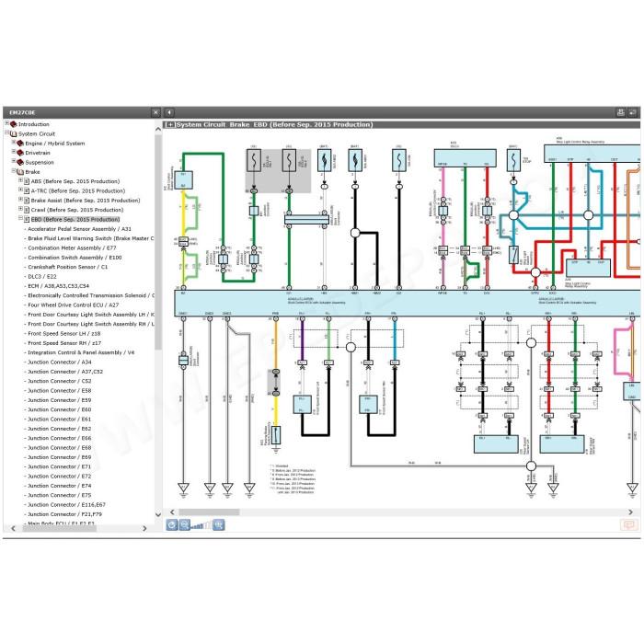This screenshot has height=644, width=644.
Task: Select Junction Connector / A37,C52
Action: (65, 372)
